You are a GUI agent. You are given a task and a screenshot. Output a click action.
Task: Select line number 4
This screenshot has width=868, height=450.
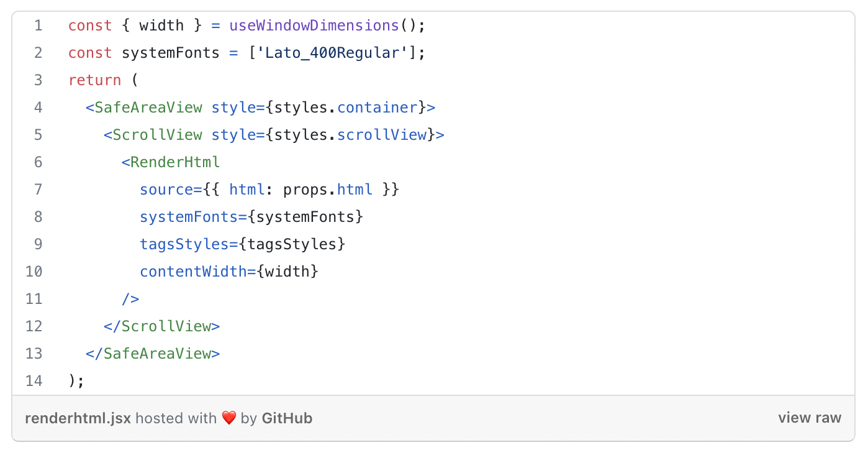tap(38, 108)
